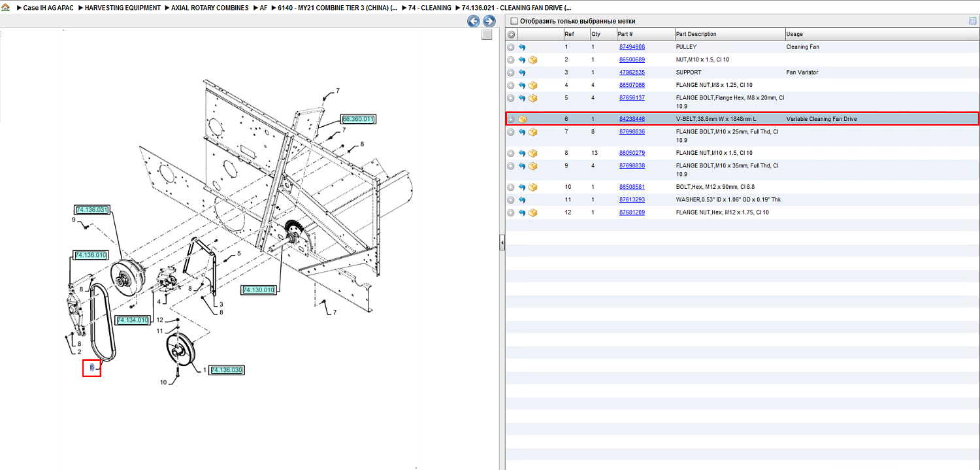980x470 pixels.
Task: Click the blue arrow icon for SUPPORT row
Action: tap(522, 73)
